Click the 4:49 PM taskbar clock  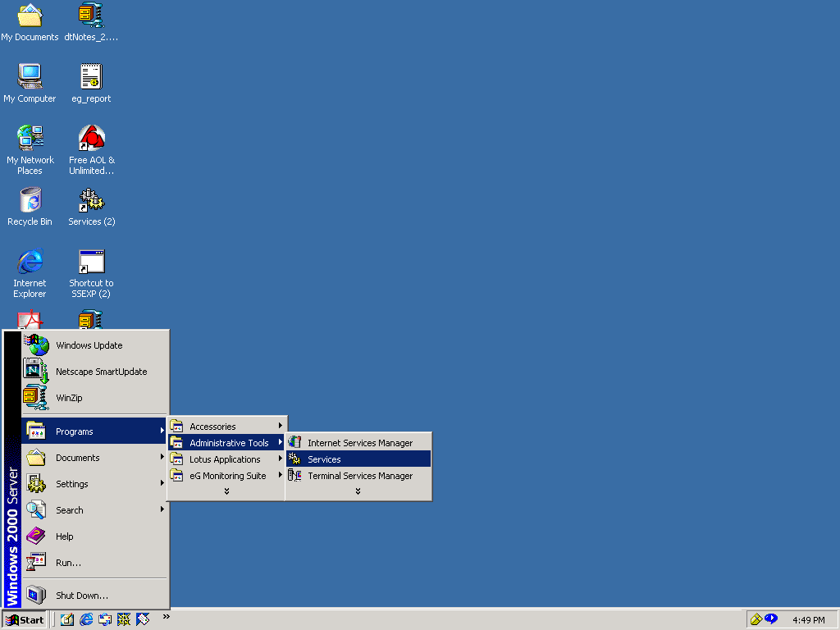pyautogui.click(x=808, y=620)
